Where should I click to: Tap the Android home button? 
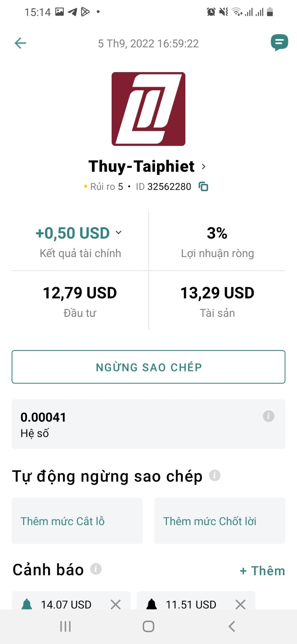pos(148,626)
